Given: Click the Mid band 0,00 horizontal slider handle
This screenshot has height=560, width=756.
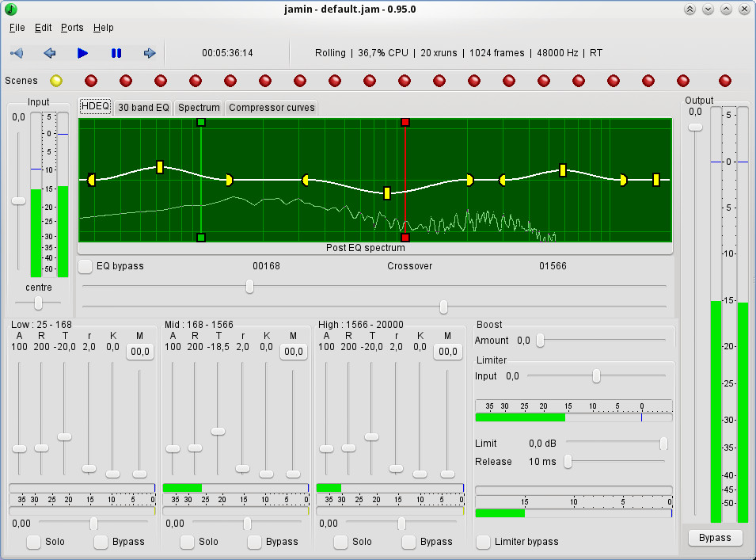Looking at the screenshot, I should point(247,524).
